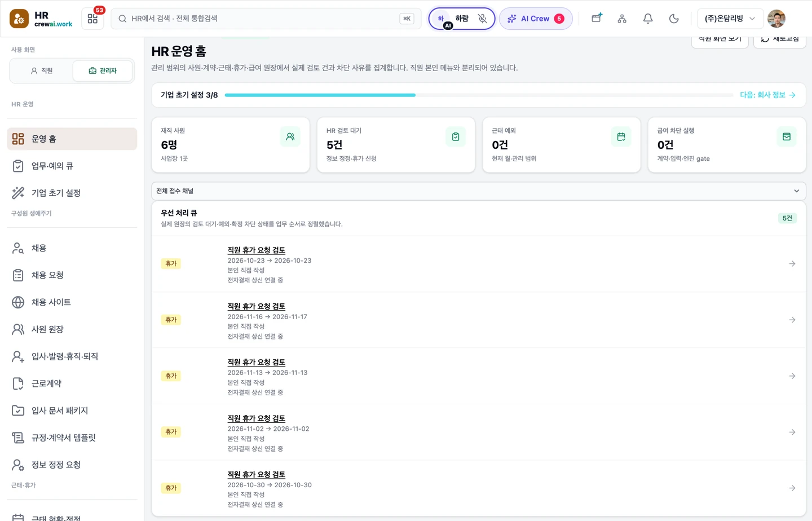Click the HR crewai.work logo
This screenshot has width=812, height=521.
pyautogui.click(x=41, y=19)
